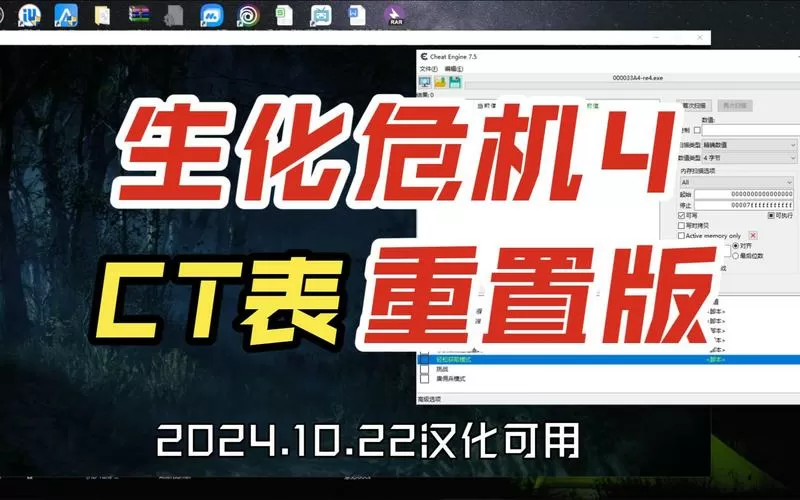Click the 000033A4-re4.exe process label

click(637, 78)
